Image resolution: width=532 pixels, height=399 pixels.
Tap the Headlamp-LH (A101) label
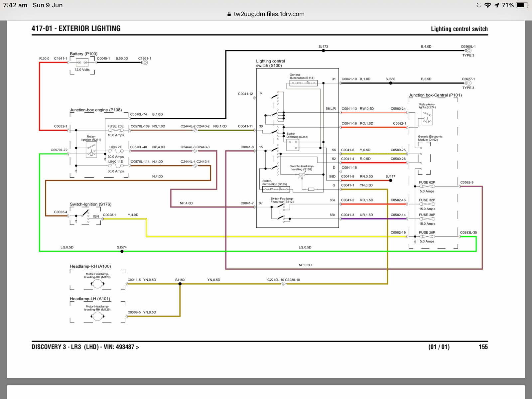point(90,299)
